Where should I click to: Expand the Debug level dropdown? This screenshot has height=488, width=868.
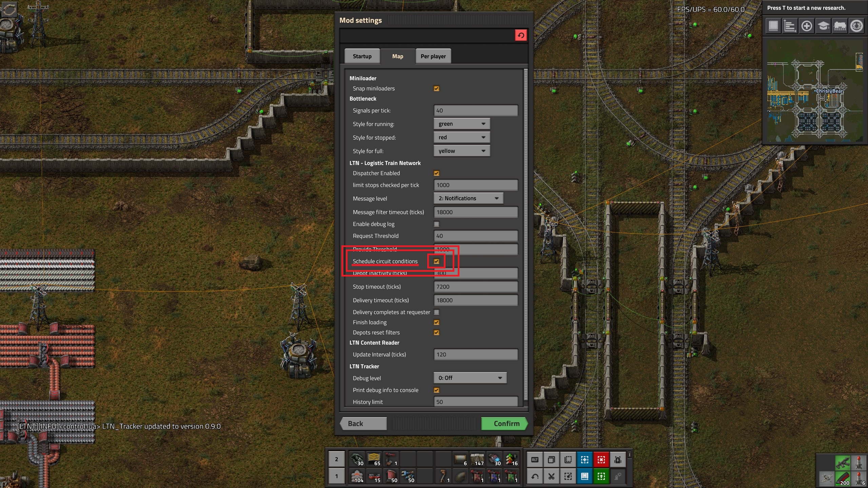(470, 378)
